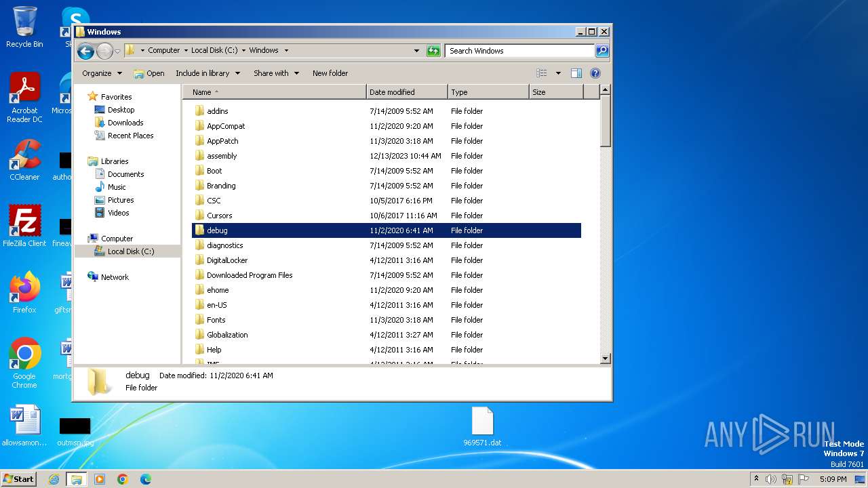Open Recent Places in navigation pane

[x=130, y=136]
